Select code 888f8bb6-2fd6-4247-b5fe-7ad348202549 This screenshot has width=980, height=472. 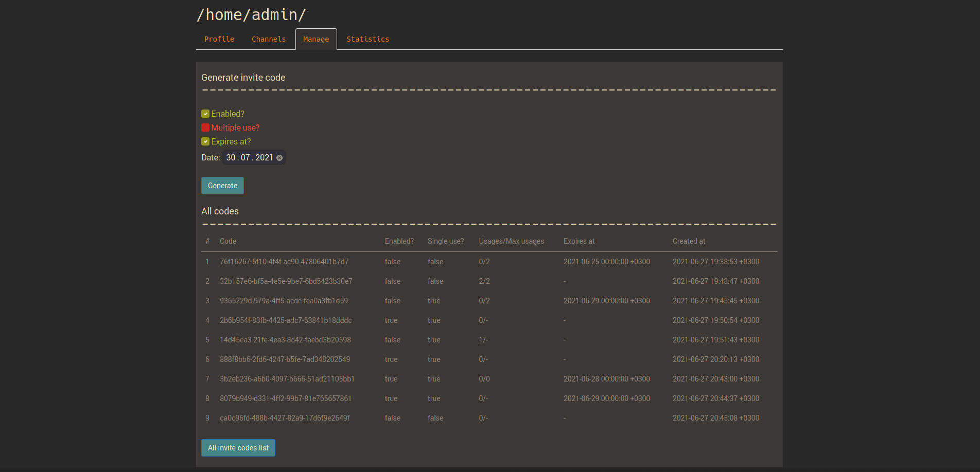pos(285,359)
